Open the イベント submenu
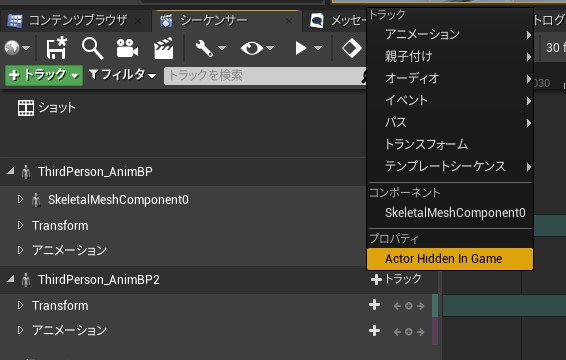Viewport: 566px width, 360px height. (x=450, y=100)
